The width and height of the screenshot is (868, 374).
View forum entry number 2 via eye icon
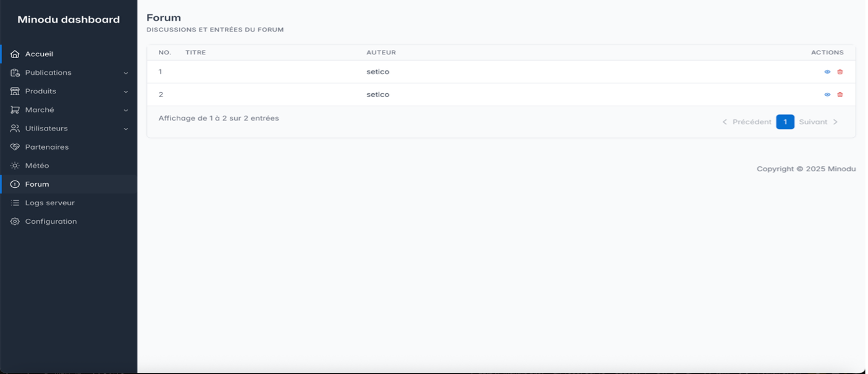pyautogui.click(x=827, y=95)
